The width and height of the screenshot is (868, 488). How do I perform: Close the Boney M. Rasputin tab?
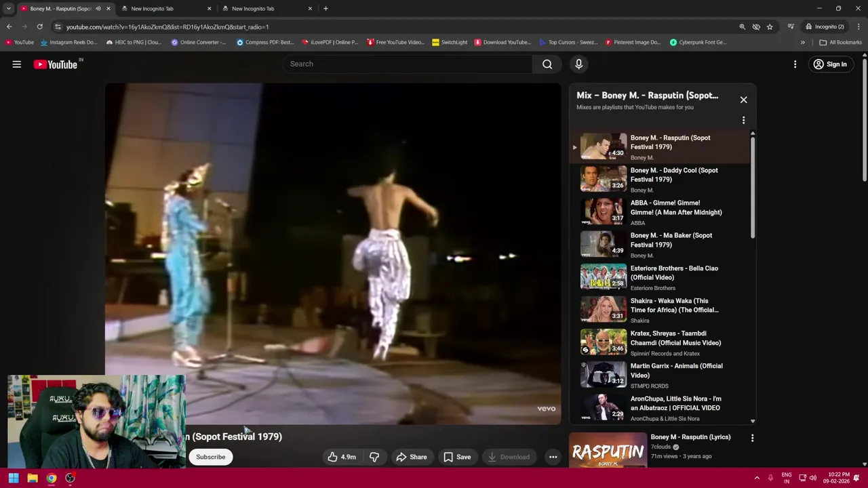pos(108,9)
